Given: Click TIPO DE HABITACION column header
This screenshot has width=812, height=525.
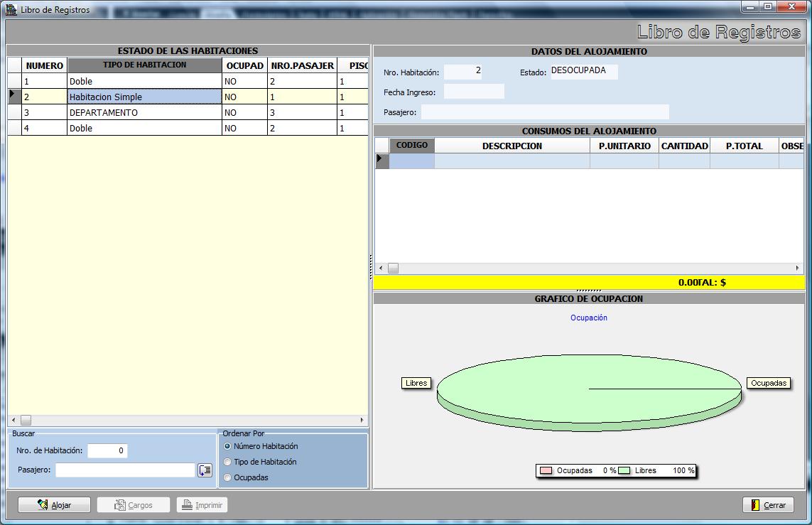Looking at the screenshot, I should [144, 65].
